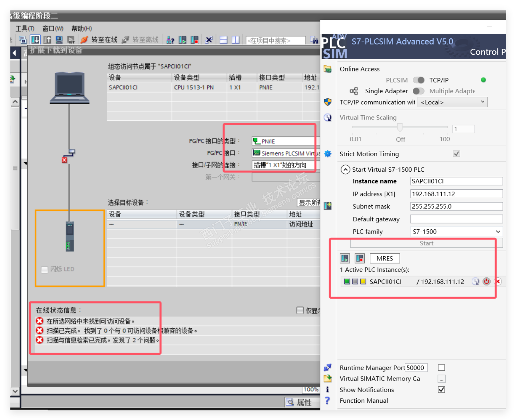
Task: Open the PG/PC 接口的类型 PN/IE dropdown
Action: tap(286, 141)
